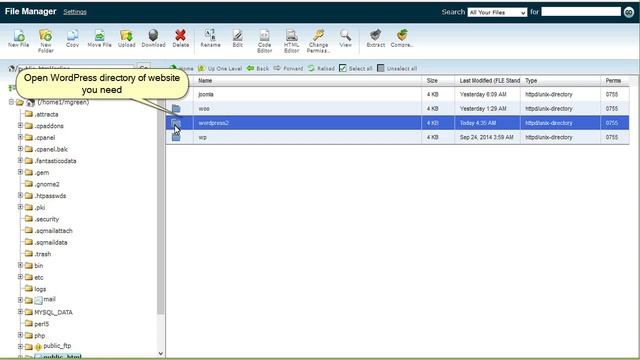Viewport: 640px width, 360px height.
Task: Expand the php folder
Action: click(20, 335)
